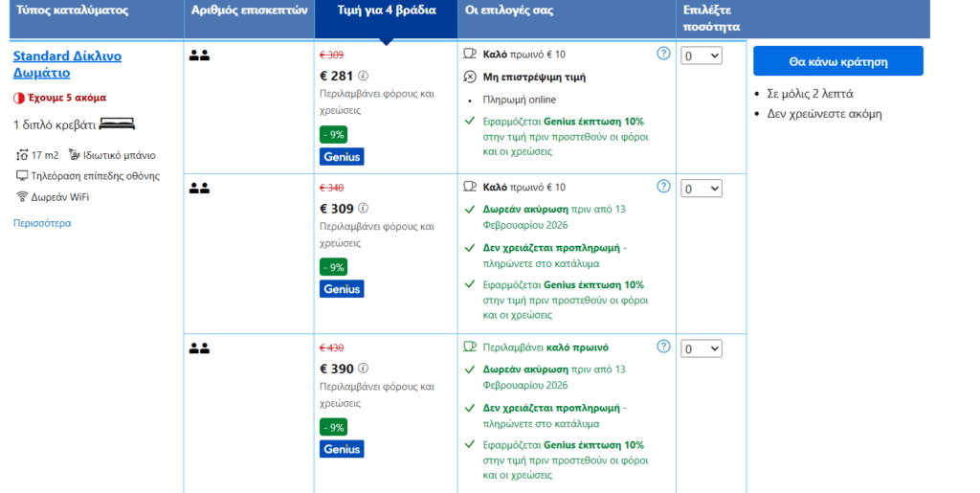Click green -9% discount badge for € 309
The image size is (980, 493).
[333, 267]
